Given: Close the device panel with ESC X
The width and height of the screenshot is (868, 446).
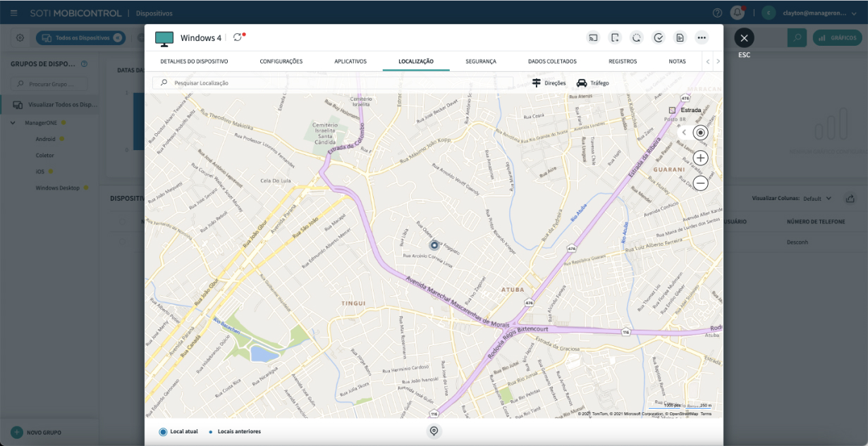Looking at the screenshot, I should [744, 38].
